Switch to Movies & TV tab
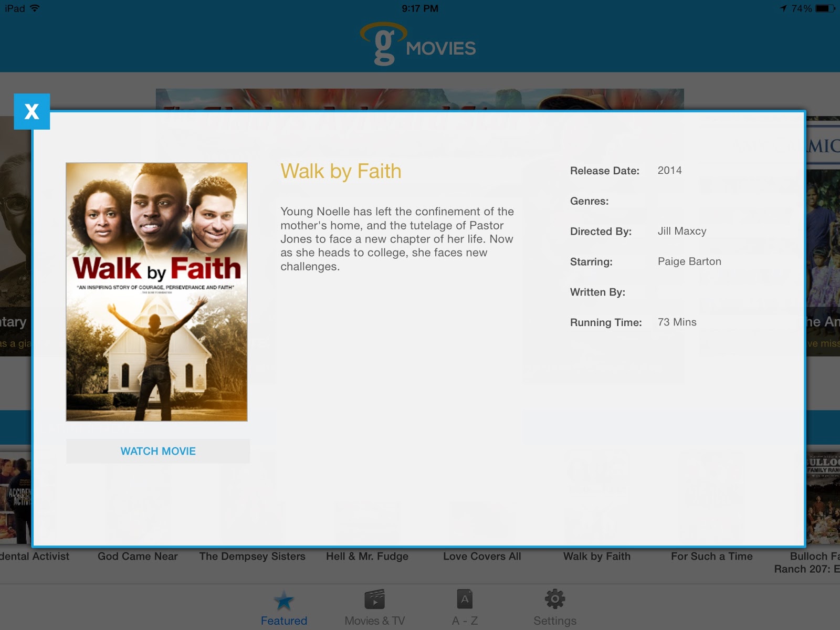The image size is (840, 630). coord(374,608)
